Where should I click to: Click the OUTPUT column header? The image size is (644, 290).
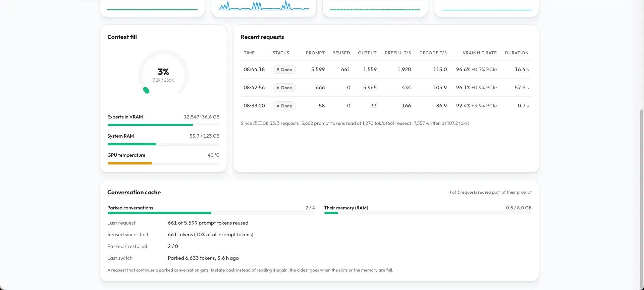(367, 53)
